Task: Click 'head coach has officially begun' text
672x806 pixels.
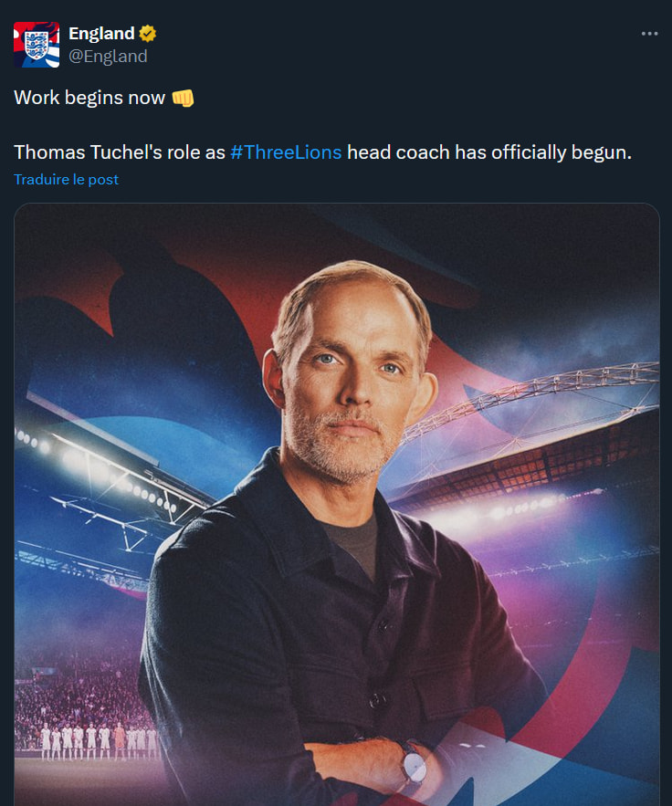Action: (x=488, y=152)
